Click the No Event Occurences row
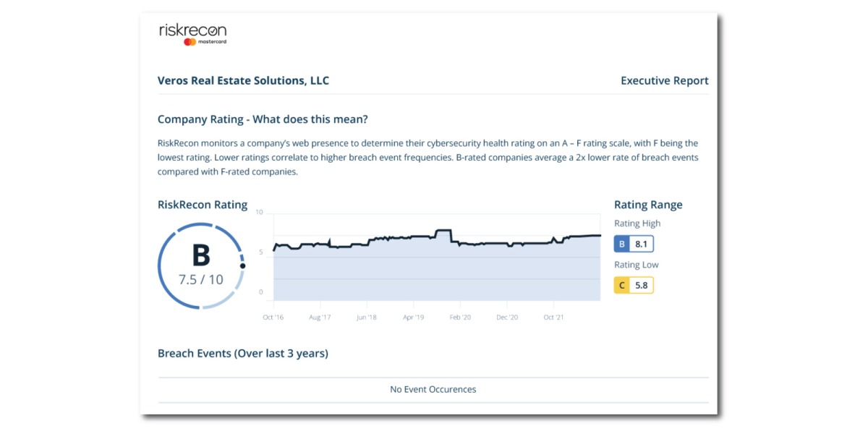The image size is (868, 434). click(x=433, y=389)
